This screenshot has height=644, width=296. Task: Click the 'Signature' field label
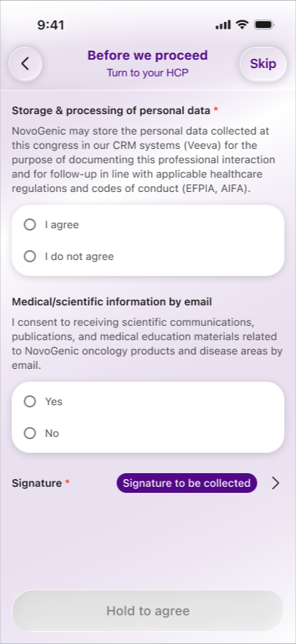[37, 483]
